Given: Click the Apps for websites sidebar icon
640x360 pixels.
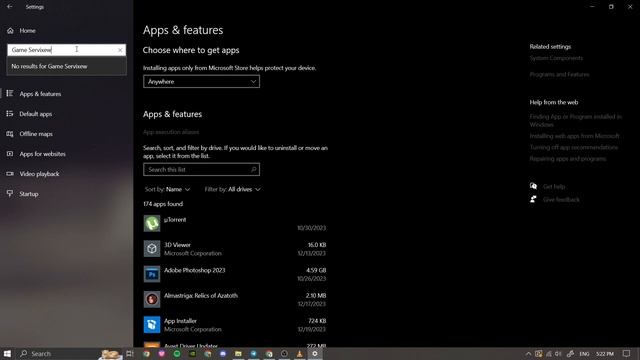Looking at the screenshot, I should pyautogui.click(x=10, y=153).
